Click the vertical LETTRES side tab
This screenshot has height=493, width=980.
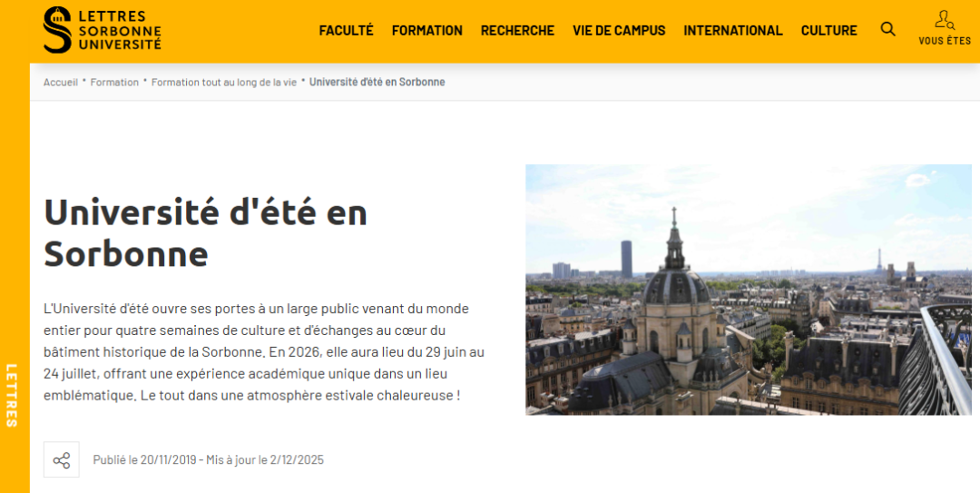[12, 395]
